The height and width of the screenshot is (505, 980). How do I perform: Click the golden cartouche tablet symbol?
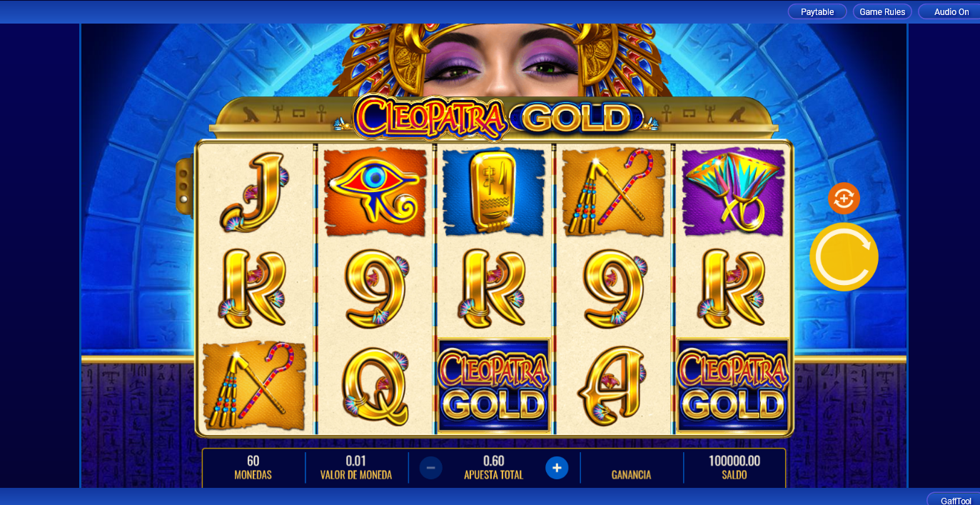click(494, 191)
